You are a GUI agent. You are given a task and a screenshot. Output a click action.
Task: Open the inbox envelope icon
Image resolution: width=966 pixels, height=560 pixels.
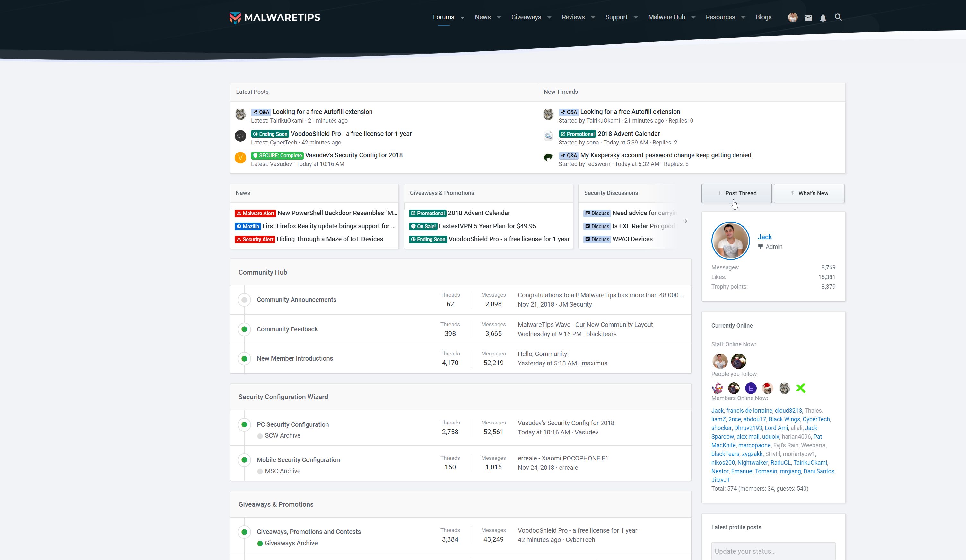click(x=808, y=18)
